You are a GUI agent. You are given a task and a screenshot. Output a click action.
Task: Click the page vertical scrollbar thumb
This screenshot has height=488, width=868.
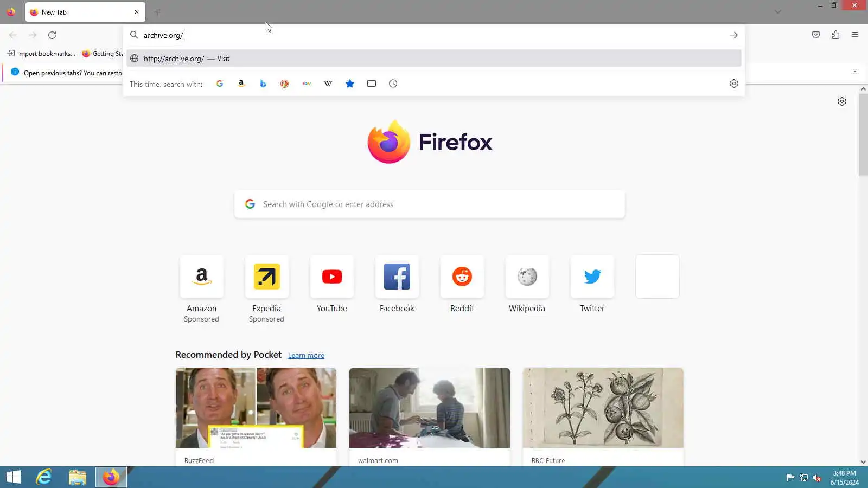(x=863, y=134)
